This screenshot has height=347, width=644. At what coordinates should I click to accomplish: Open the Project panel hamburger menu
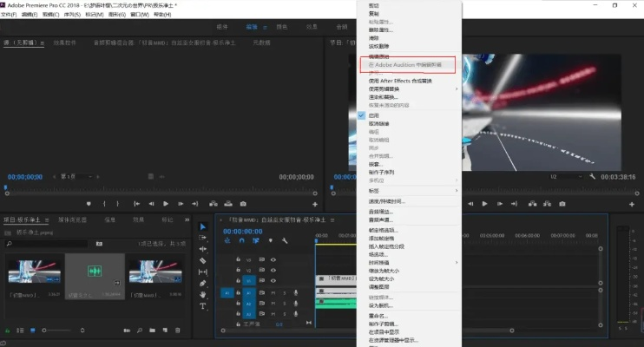click(x=47, y=220)
